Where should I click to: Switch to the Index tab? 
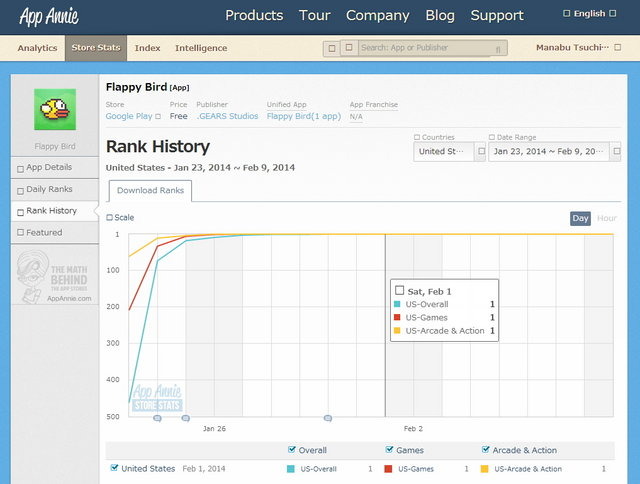pyautogui.click(x=147, y=48)
